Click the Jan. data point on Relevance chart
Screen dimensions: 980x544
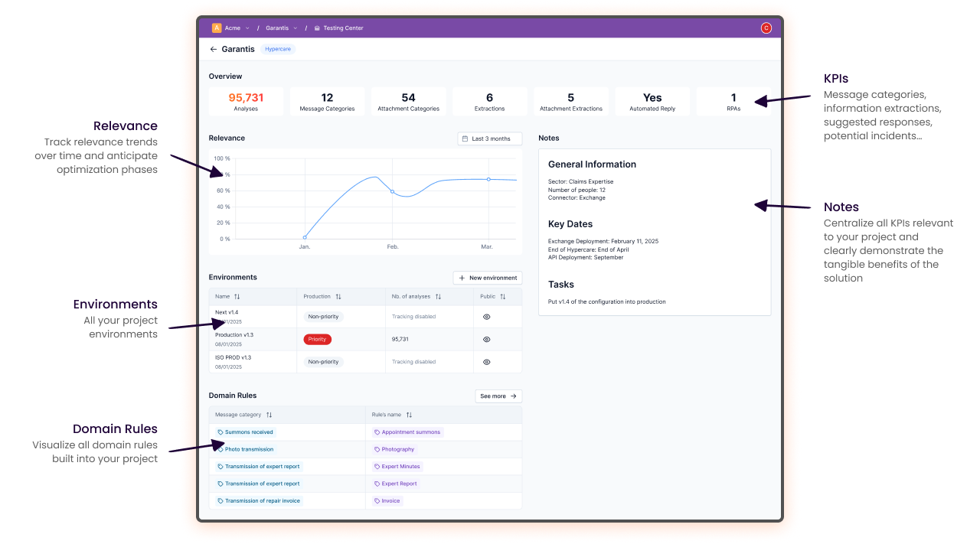pos(305,237)
